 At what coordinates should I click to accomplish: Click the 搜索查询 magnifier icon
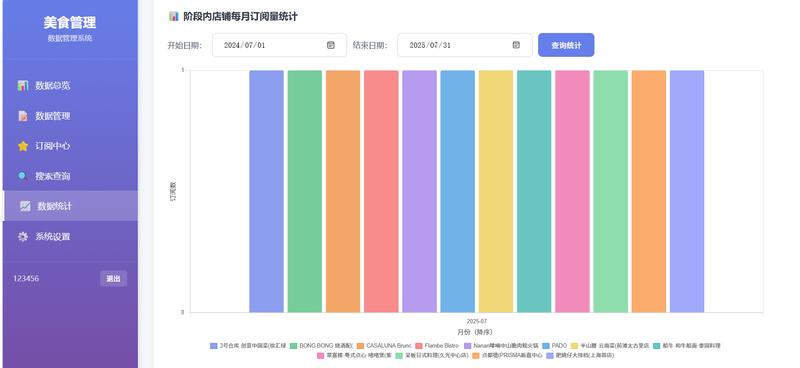click(23, 176)
